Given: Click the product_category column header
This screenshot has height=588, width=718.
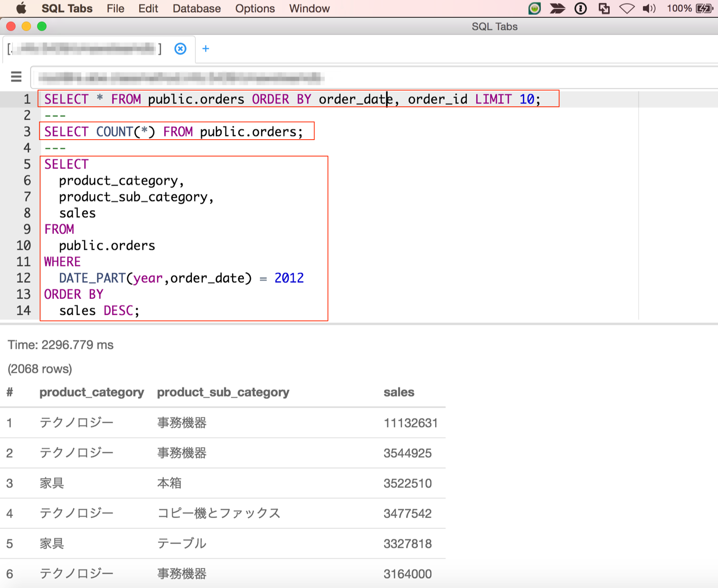Looking at the screenshot, I should (92, 392).
